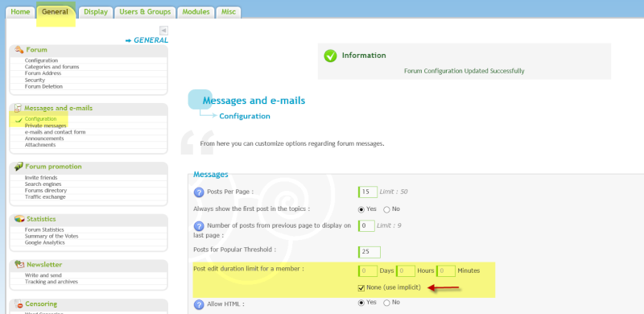
Task: Click the Newsletter section envelope icon
Action: click(19, 264)
